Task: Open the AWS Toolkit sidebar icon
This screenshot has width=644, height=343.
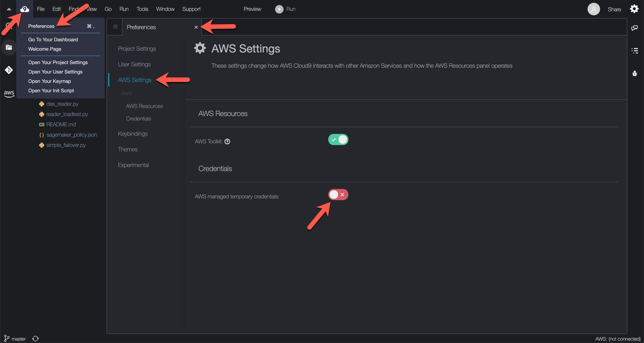Action: point(9,94)
